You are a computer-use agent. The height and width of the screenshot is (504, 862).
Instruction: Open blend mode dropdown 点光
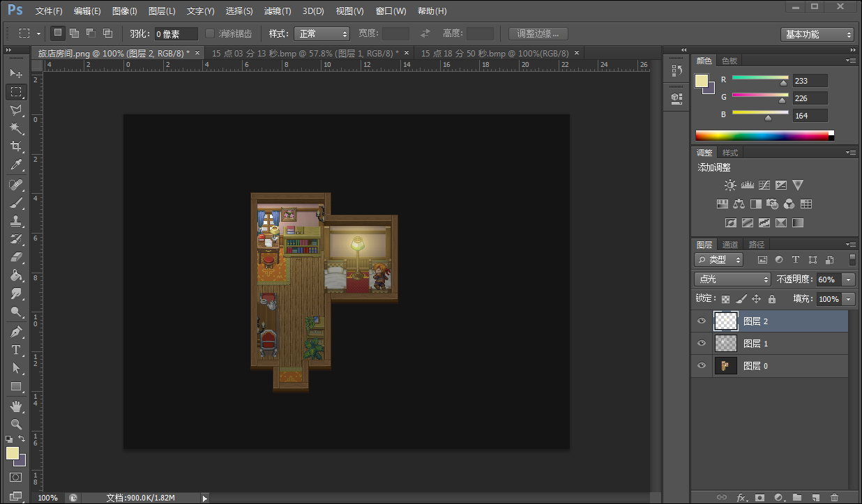tap(732, 280)
